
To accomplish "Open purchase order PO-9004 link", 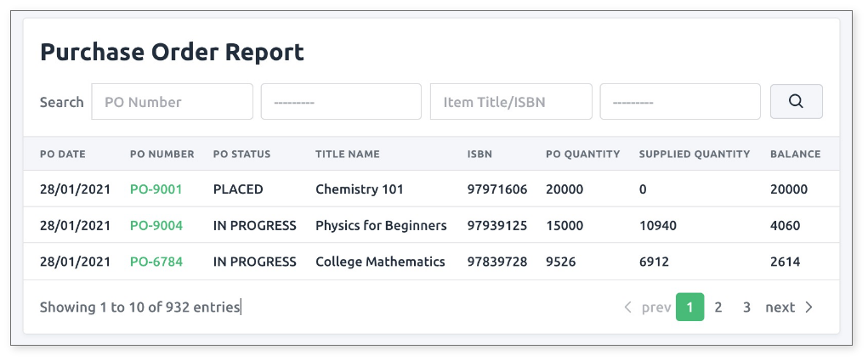I will point(156,226).
